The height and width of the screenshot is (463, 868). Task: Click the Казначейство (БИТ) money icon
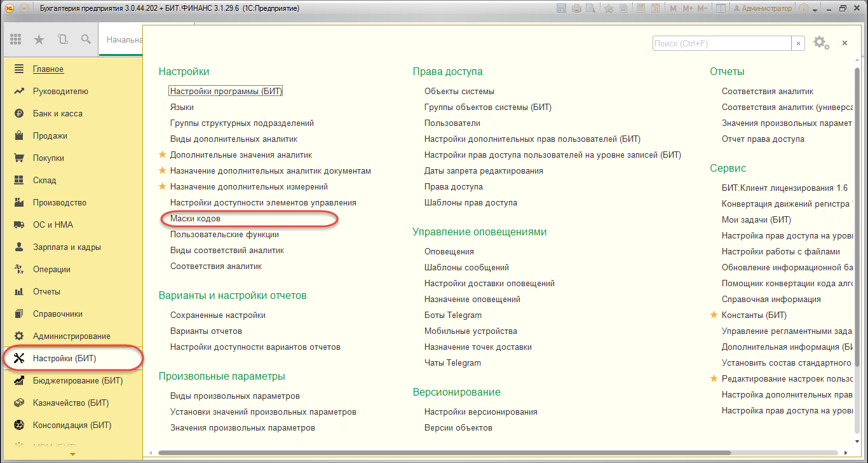click(x=19, y=403)
